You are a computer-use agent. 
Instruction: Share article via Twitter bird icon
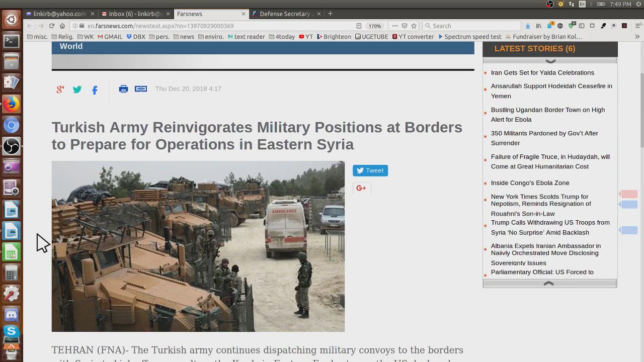77,89
